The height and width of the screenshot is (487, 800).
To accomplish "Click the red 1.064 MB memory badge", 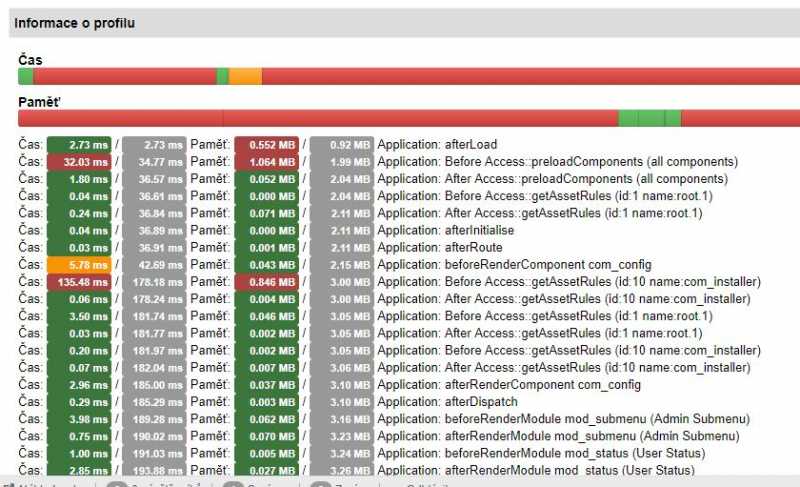I will point(267,162).
